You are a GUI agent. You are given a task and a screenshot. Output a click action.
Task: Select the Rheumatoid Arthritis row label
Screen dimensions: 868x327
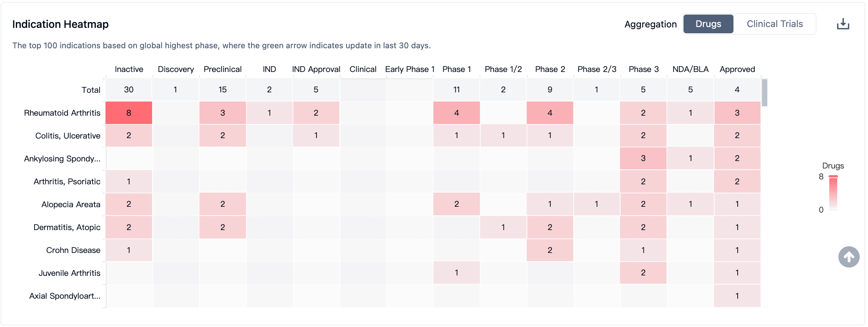click(x=62, y=113)
